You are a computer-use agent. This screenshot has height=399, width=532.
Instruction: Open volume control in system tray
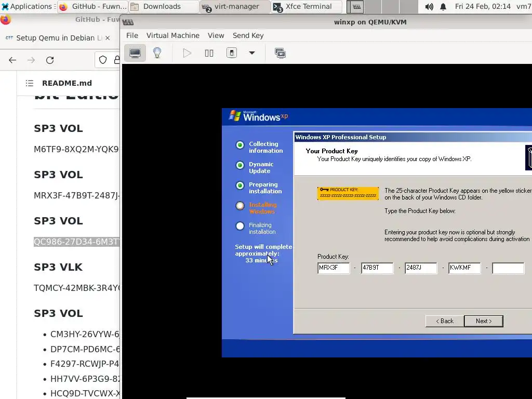[429, 6]
